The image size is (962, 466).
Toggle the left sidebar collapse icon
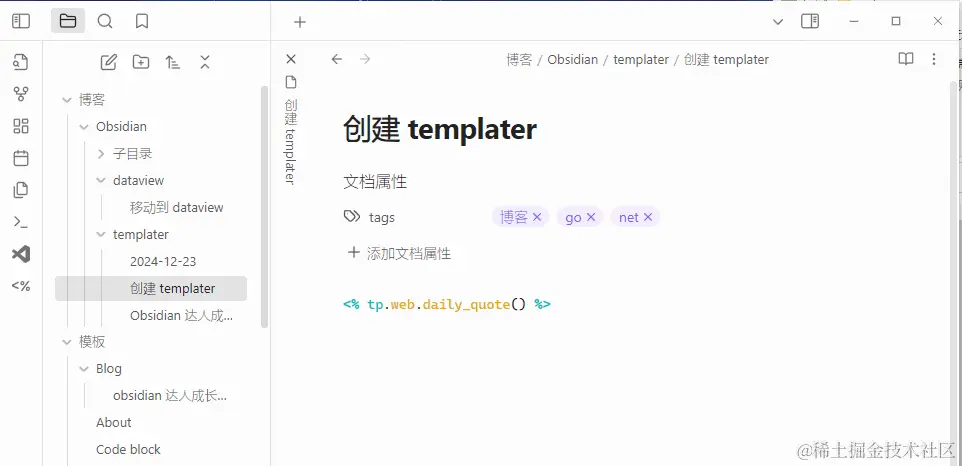[21, 21]
